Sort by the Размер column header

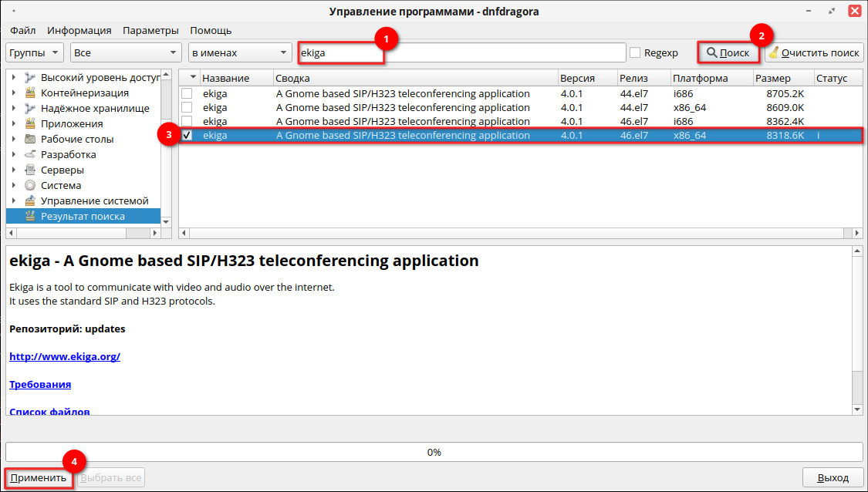[x=783, y=78]
